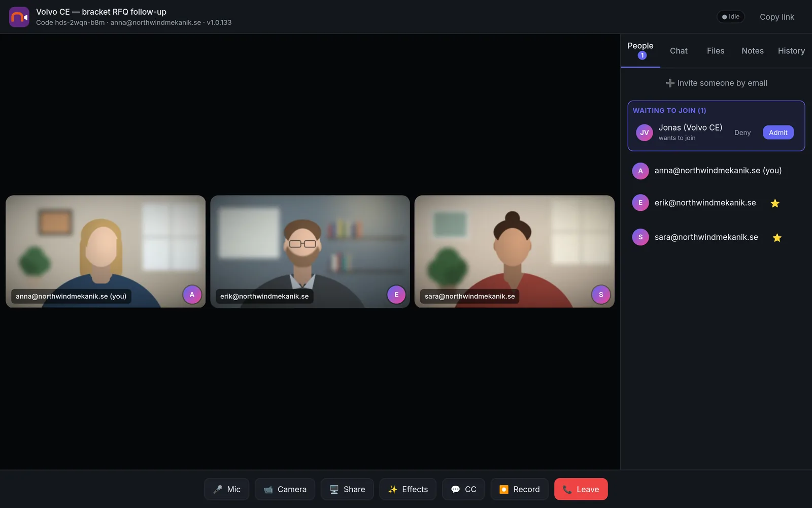This screenshot has height=508, width=812.
Task: Select Erik's video thumbnail
Action: click(x=310, y=251)
